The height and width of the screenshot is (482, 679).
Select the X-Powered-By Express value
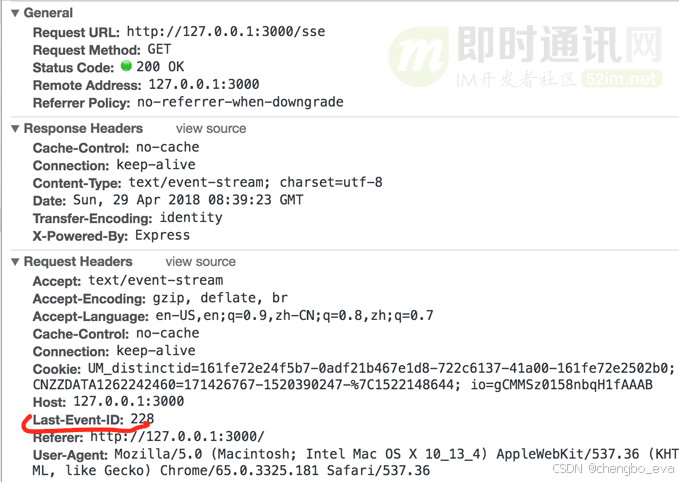(x=162, y=235)
